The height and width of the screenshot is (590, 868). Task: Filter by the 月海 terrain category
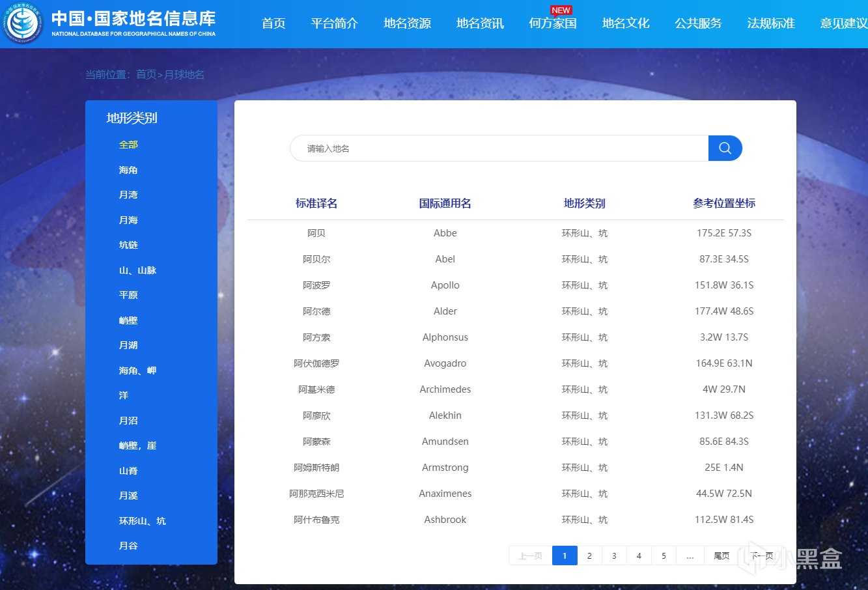[128, 220]
